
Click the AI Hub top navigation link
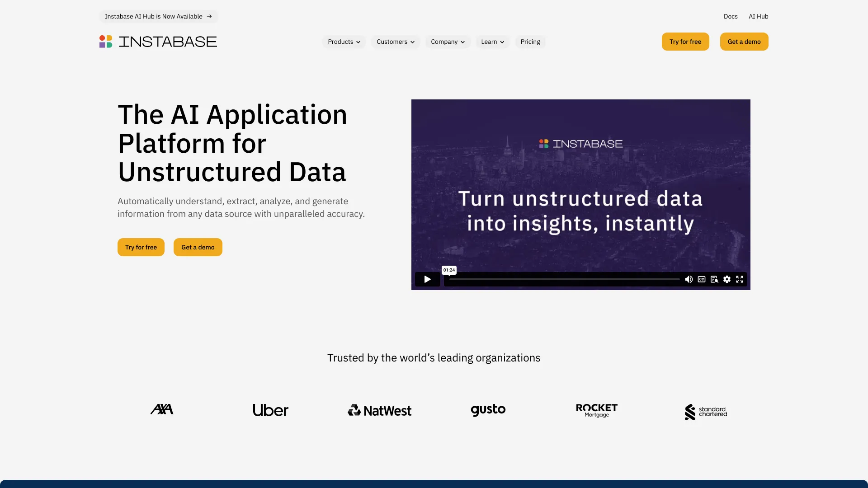[758, 16]
